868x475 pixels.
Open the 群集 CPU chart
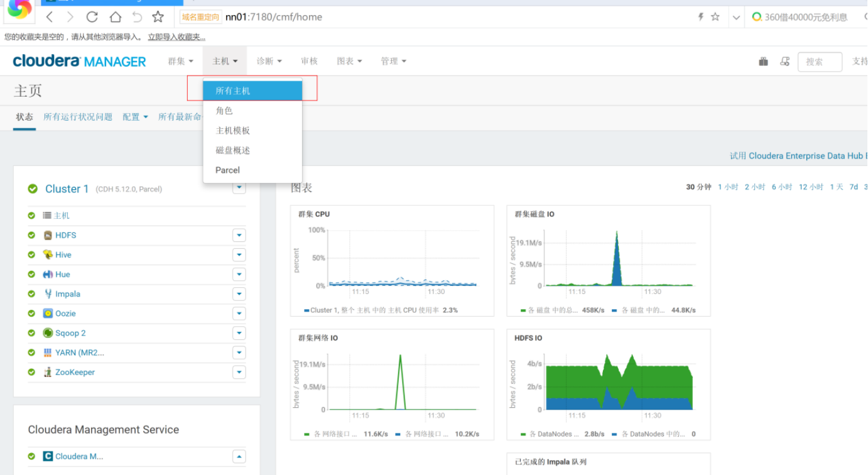pyautogui.click(x=392, y=261)
